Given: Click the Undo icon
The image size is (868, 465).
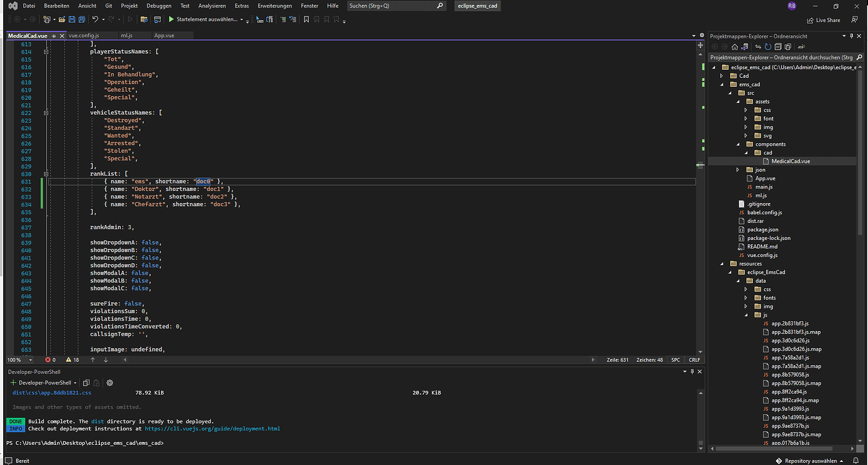Looking at the screenshot, I should (94, 19).
